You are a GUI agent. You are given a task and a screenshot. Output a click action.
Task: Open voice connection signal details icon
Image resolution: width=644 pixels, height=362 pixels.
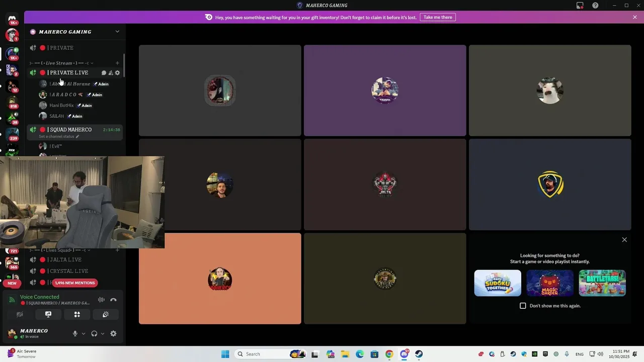coord(12,300)
